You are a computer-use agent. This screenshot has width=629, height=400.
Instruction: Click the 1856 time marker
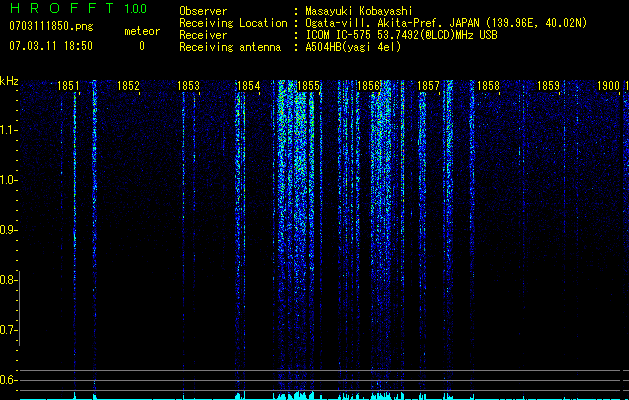[x=368, y=86]
